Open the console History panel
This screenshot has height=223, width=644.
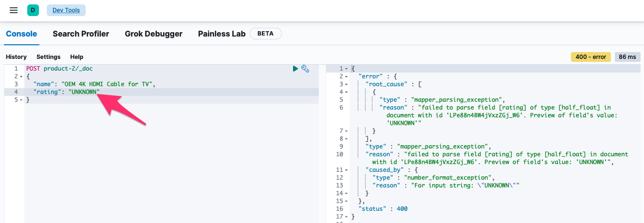click(x=16, y=57)
